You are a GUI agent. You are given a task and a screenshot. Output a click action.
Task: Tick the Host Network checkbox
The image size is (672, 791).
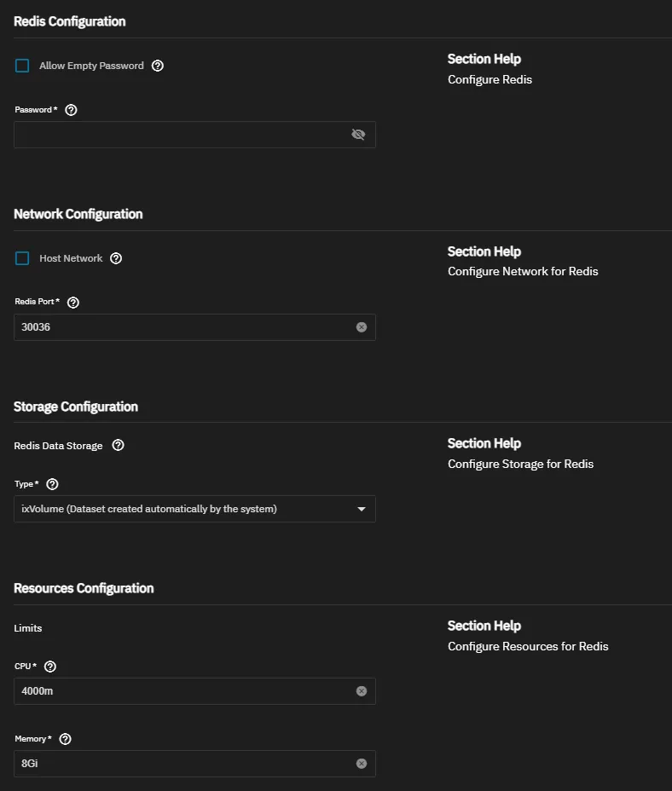coord(22,258)
